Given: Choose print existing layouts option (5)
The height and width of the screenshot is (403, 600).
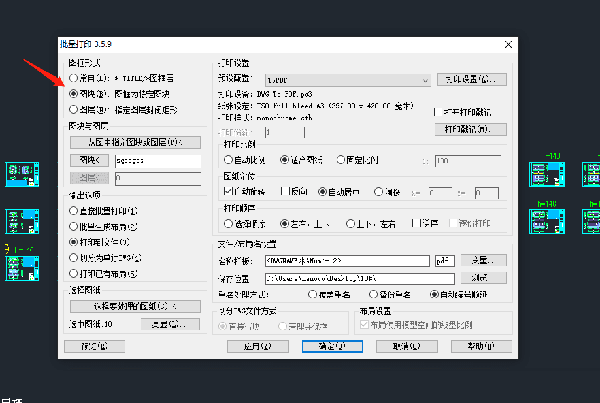Looking at the screenshot, I should tap(73, 274).
